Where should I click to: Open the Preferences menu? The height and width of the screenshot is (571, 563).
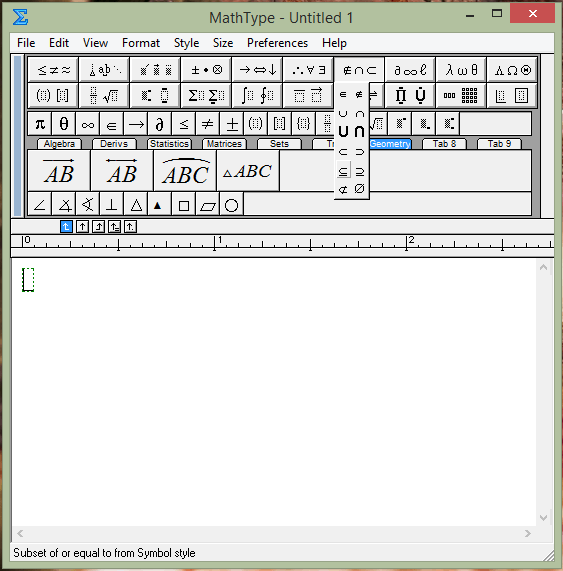pos(277,43)
